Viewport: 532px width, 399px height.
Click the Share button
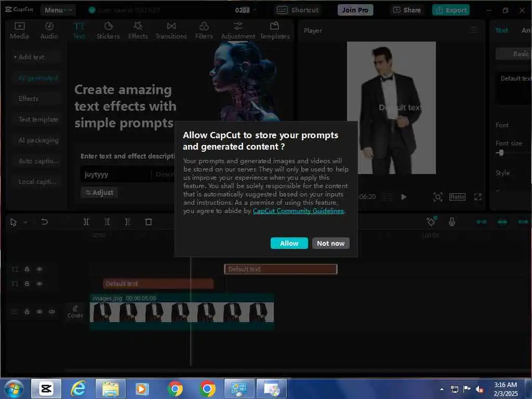pyautogui.click(x=407, y=10)
